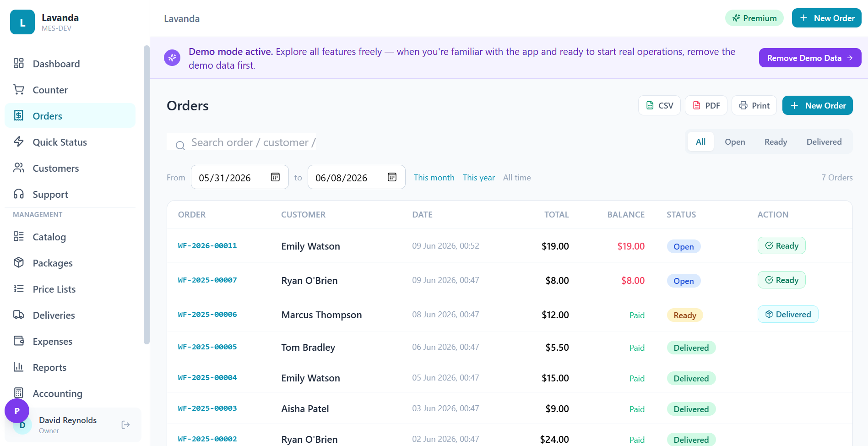Screen dimensions: 868x446
Task: Click customer name Tom Bradley
Action: [308, 347]
